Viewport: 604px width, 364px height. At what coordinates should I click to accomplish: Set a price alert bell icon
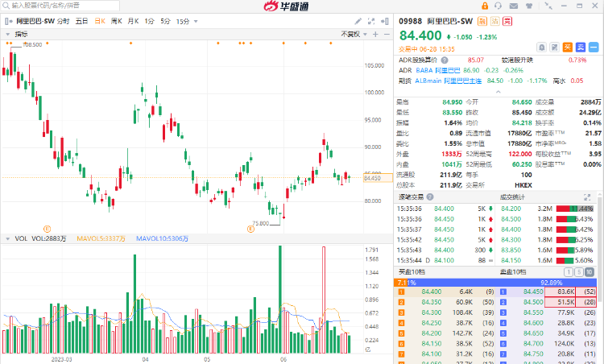point(542,47)
